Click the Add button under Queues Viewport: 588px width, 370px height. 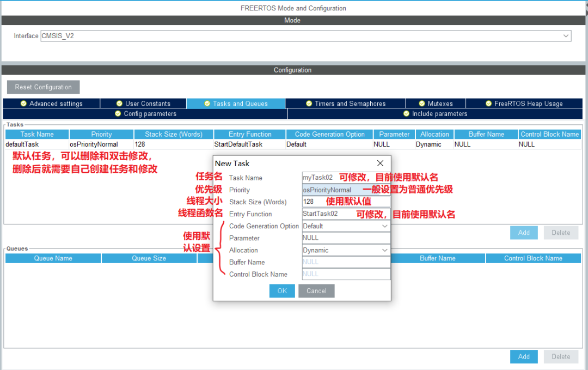coord(524,356)
